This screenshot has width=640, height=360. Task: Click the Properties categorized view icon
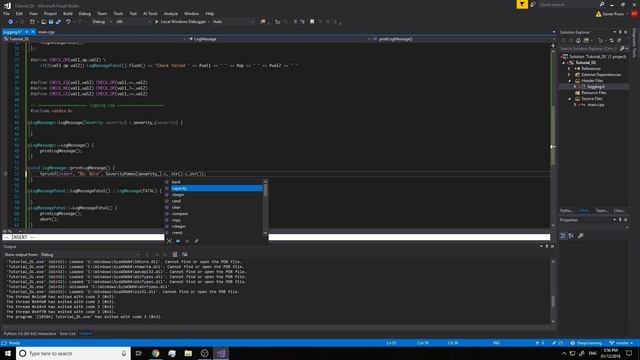pos(563,236)
